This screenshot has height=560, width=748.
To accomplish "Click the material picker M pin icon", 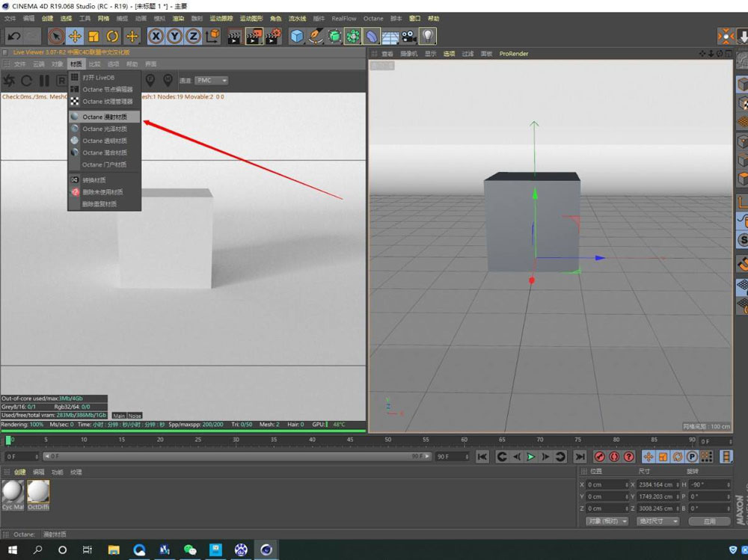I will tap(168, 80).
